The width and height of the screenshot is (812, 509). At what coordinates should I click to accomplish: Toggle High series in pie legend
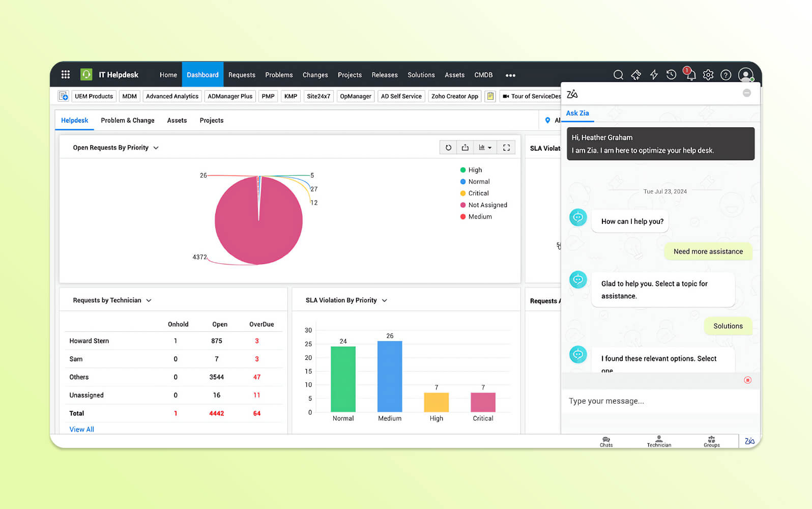click(471, 170)
